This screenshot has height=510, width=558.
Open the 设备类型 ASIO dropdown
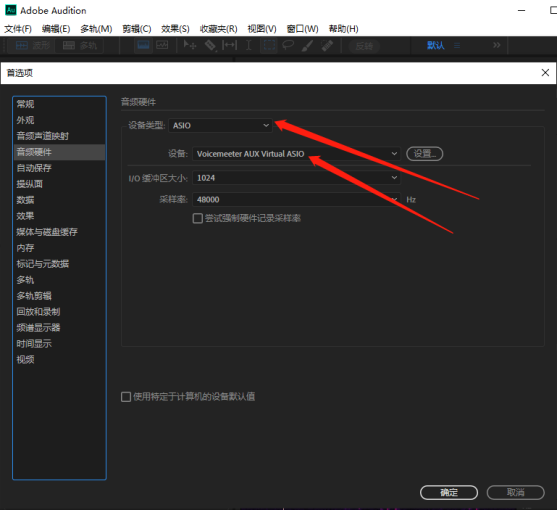220,125
